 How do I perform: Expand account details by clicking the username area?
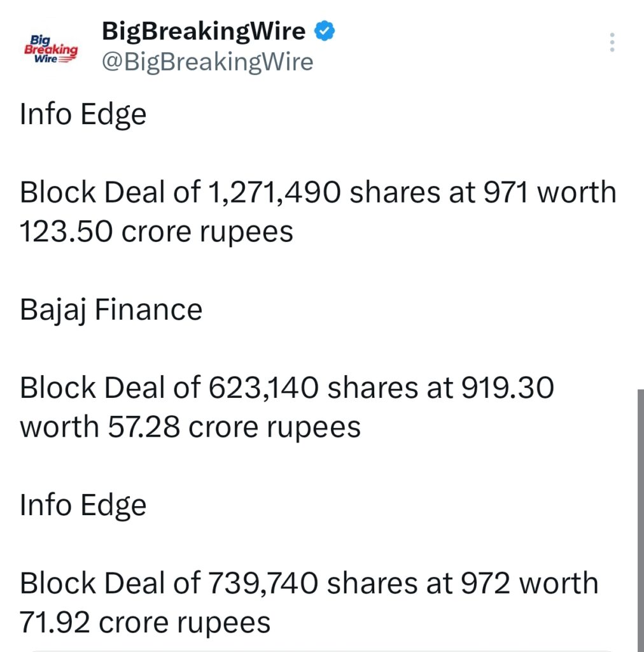pos(206,62)
